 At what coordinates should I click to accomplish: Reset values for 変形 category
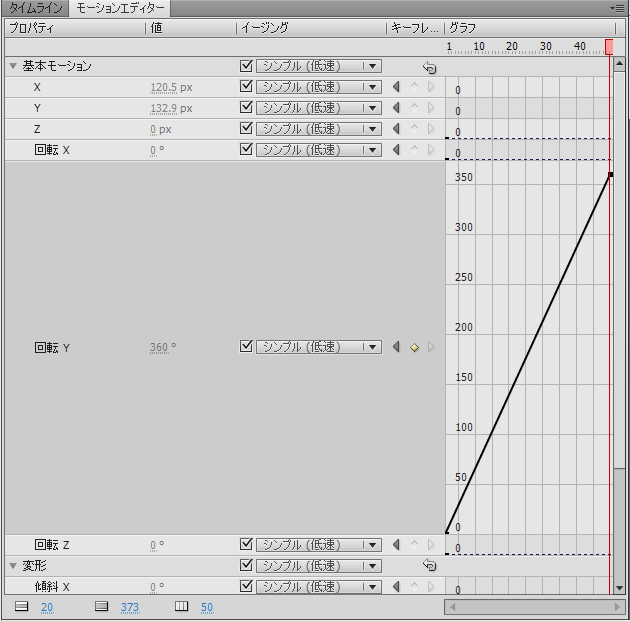pos(430,565)
